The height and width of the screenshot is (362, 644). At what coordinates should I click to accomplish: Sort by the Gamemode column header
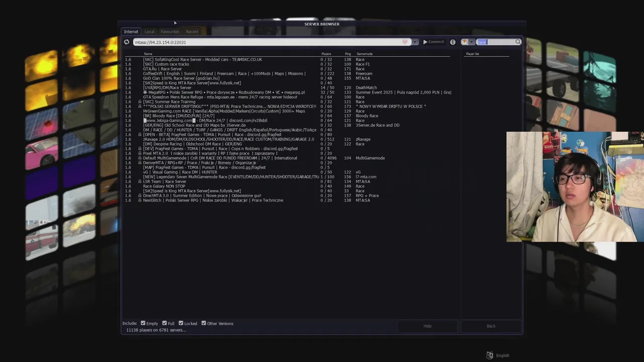(x=365, y=54)
